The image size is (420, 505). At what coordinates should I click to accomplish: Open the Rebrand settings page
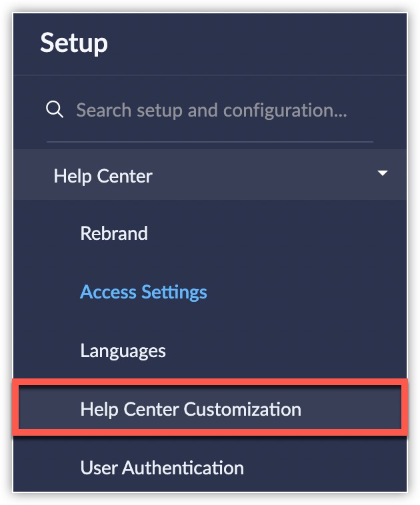click(x=114, y=233)
